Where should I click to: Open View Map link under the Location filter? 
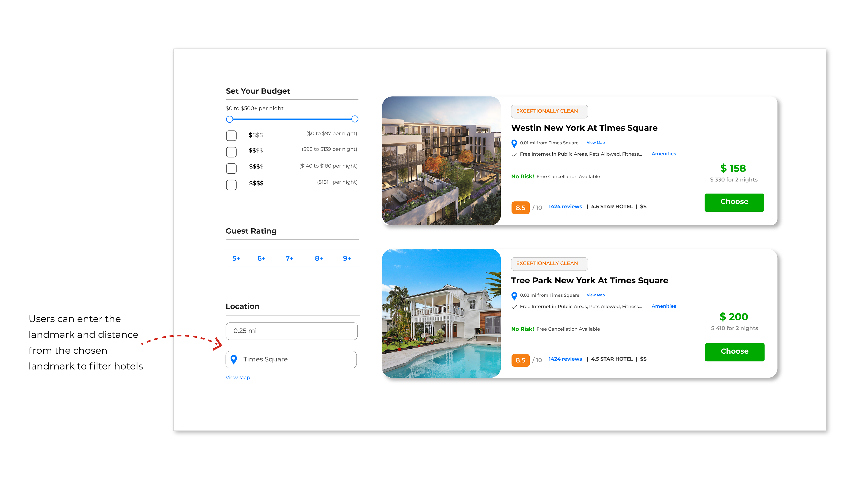tap(238, 377)
